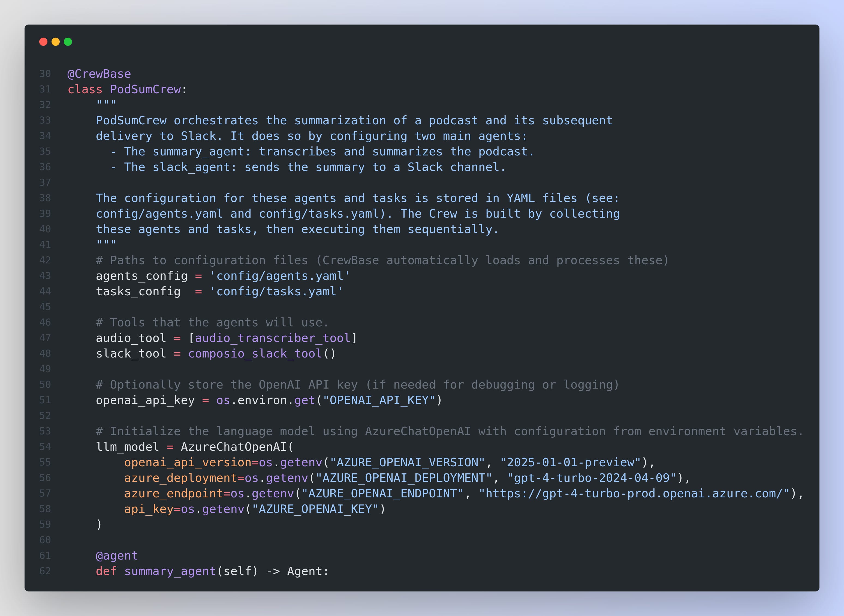The image size is (844, 616).
Task: Click line number 30
Action: [x=45, y=74]
